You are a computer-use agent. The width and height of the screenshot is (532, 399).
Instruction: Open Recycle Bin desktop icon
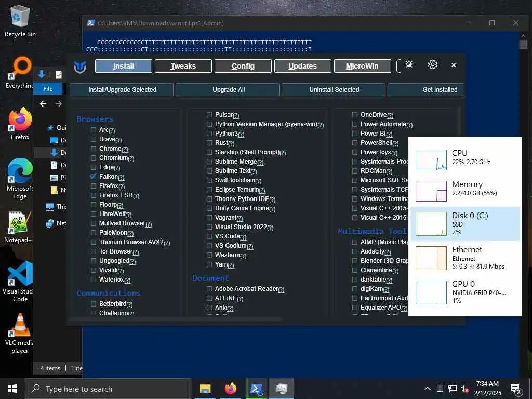click(20, 21)
